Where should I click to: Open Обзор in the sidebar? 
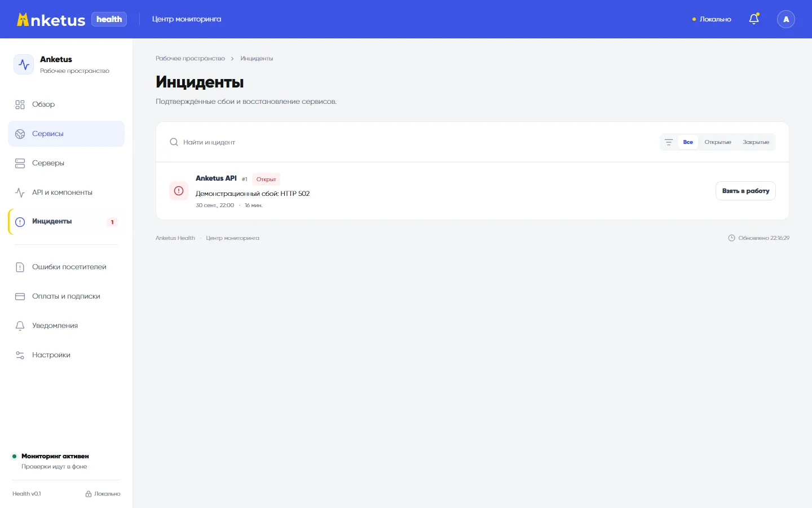(x=66, y=104)
